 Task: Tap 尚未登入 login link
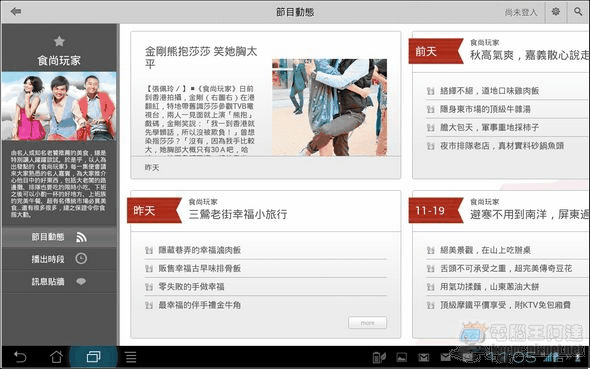click(521, 12)
